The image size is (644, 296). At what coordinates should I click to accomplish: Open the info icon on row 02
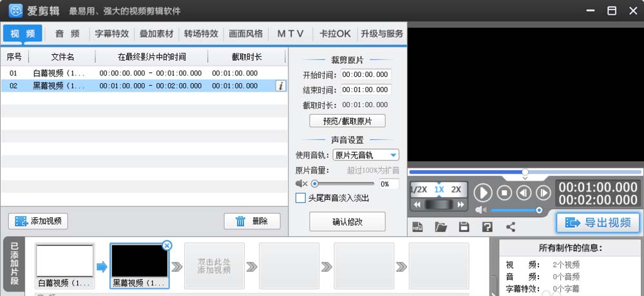tap(281, 86)
